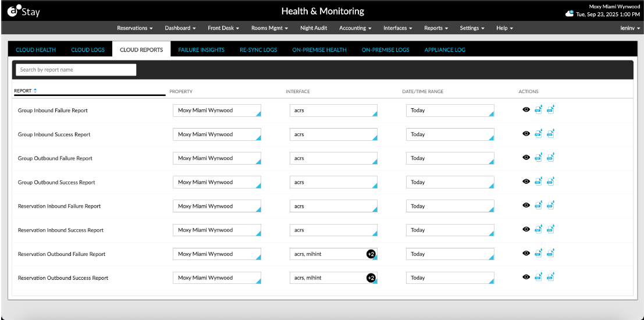View the Reservation Inbound Failure Report
644x320 pixels.
tap(526, 205)
